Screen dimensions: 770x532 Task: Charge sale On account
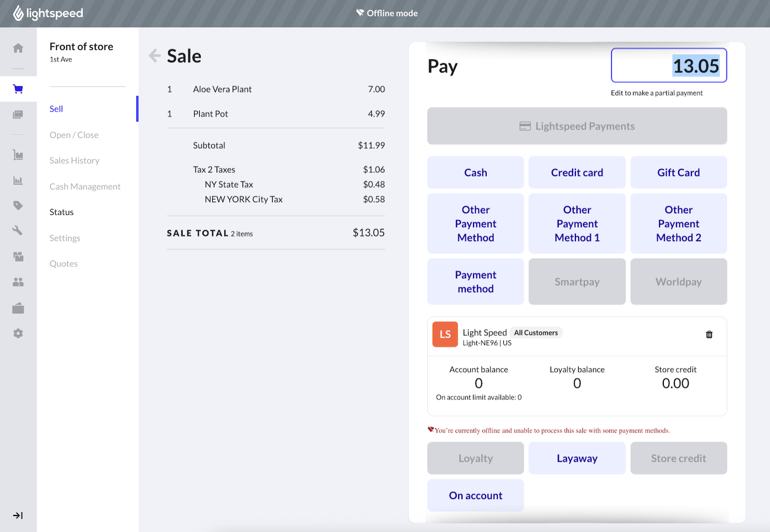[476, 496]
